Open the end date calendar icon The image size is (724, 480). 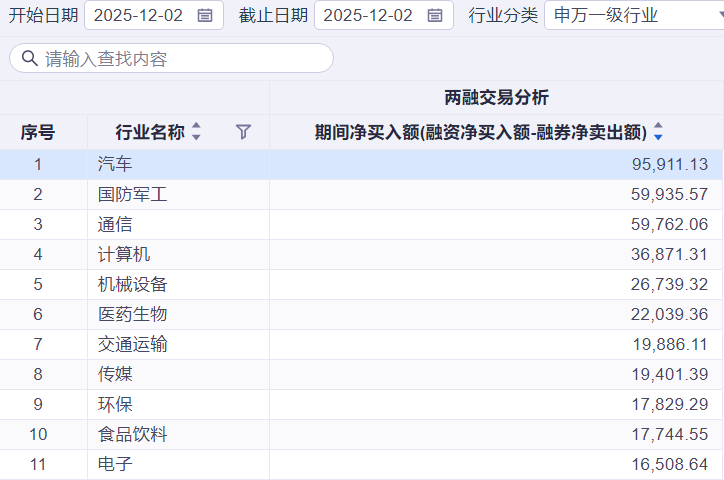[x=434, y=16]
